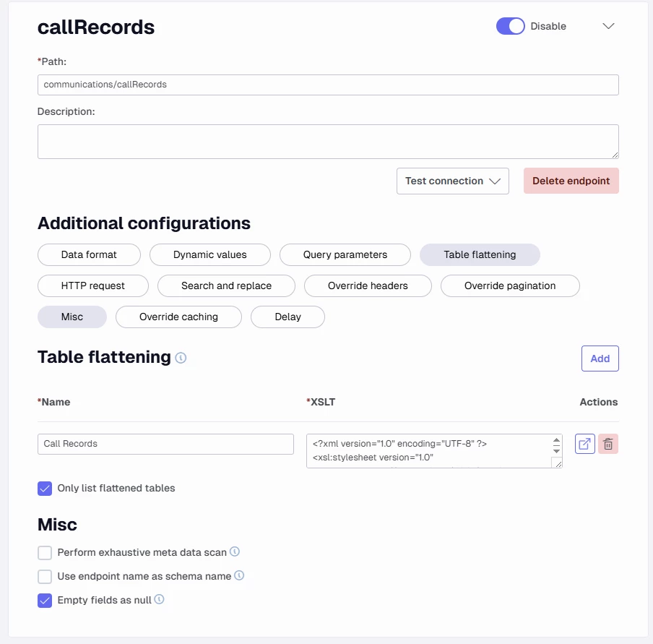Click info icon beside Table flattening heading

tap(181, 357)
